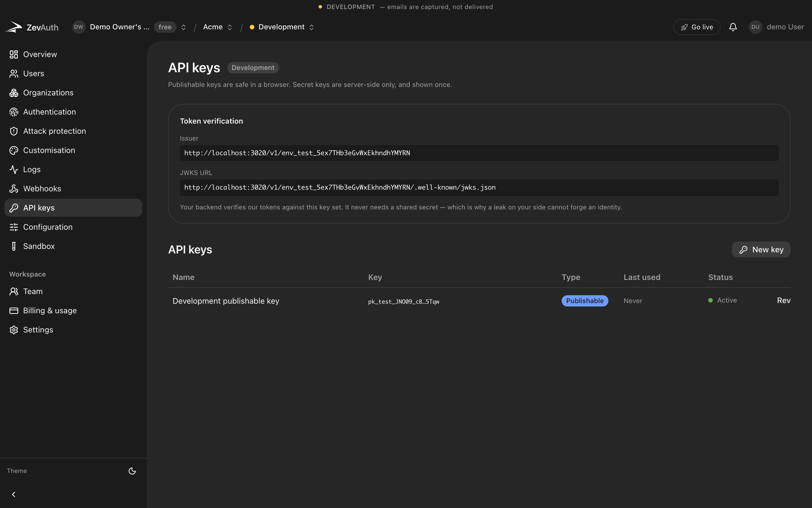Open the Logs page
Screen dimensions: 812x508
click(73, 169)
